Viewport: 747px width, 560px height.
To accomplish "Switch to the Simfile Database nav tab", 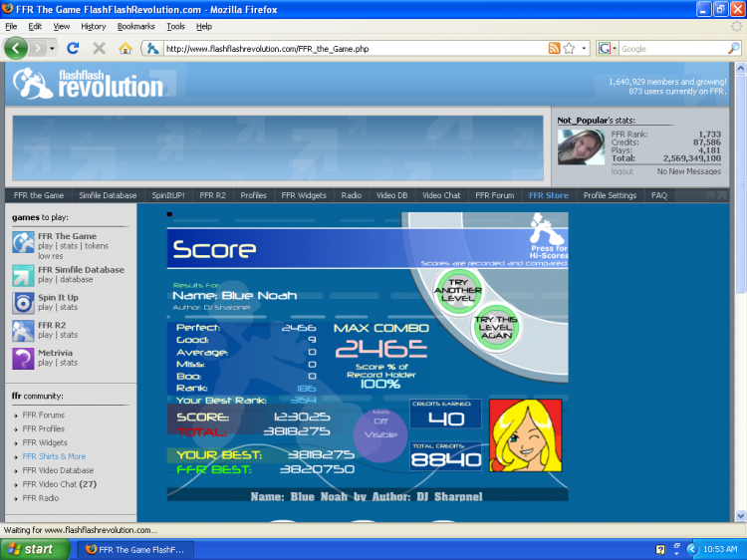I will (108, 195).
